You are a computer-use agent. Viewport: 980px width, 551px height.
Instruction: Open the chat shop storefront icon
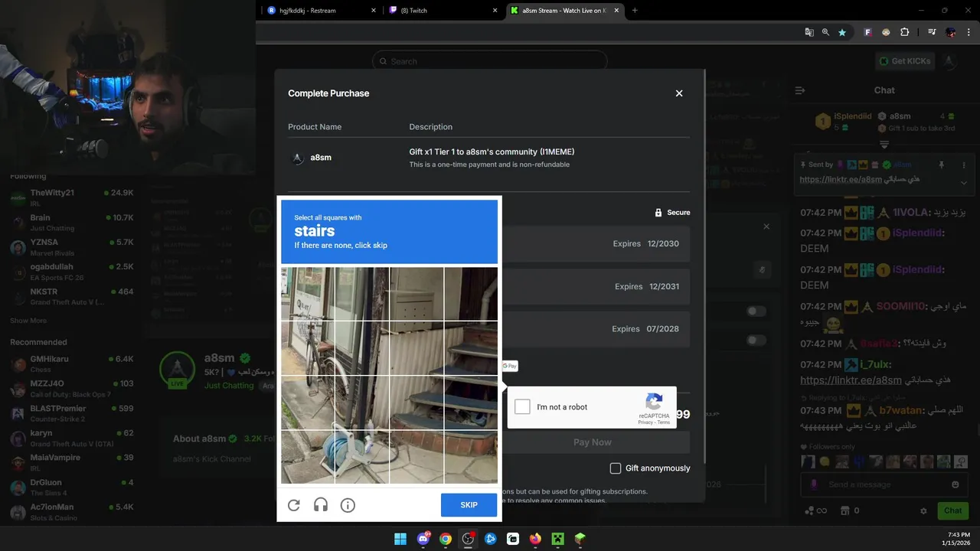pos(845,510)
